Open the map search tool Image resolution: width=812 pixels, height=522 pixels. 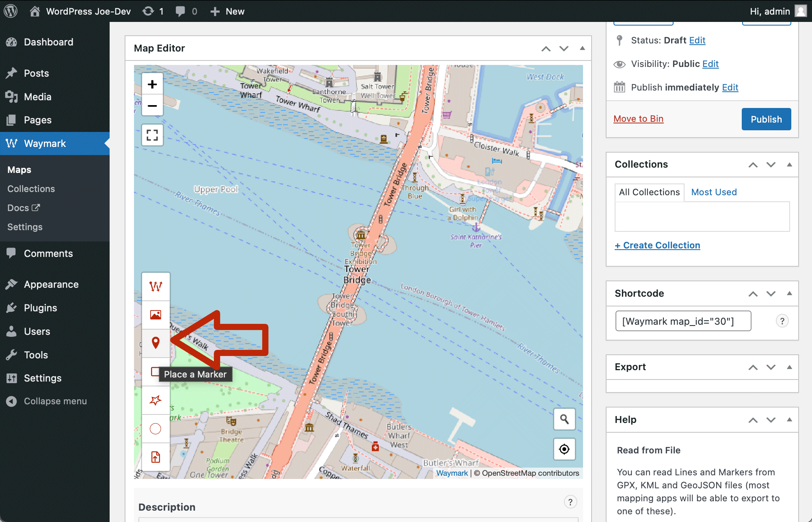tap(564, 419)
